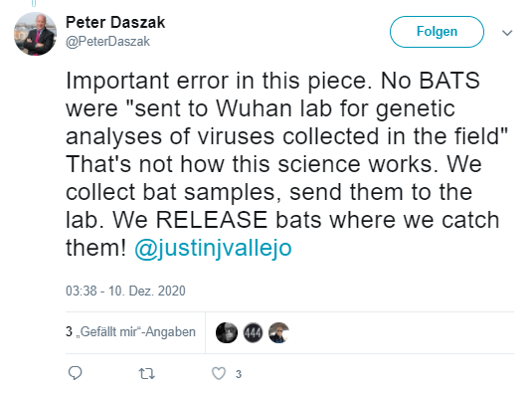Open the 03:38 - 10. Dez. 2020 timestamp
Image resolution: width=532 pixels, height=393 pixels.
(x=125, y=291)
